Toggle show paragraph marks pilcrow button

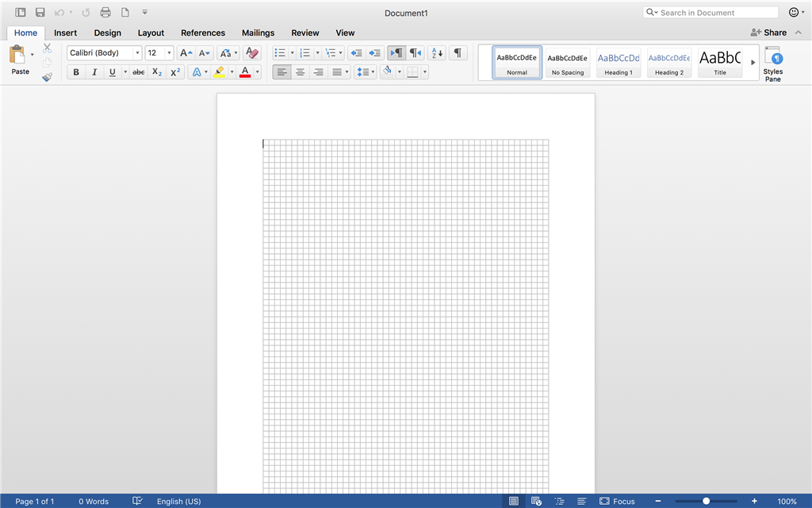point(458,53)
